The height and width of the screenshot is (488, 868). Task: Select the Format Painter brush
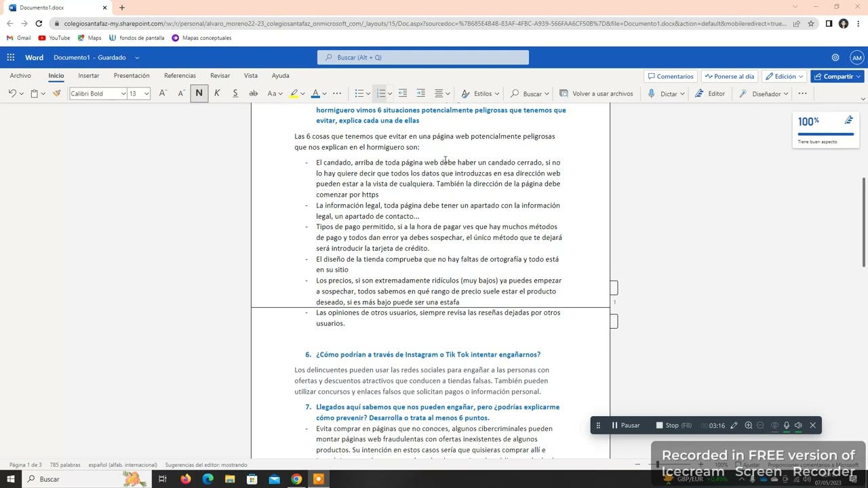57,94
